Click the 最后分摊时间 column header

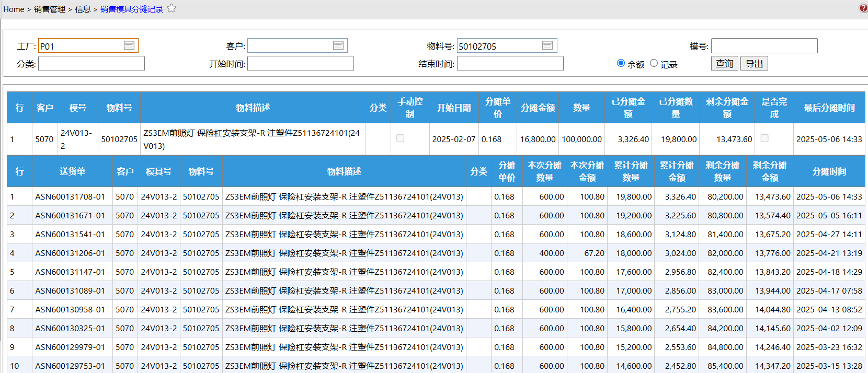coord(829,108)
